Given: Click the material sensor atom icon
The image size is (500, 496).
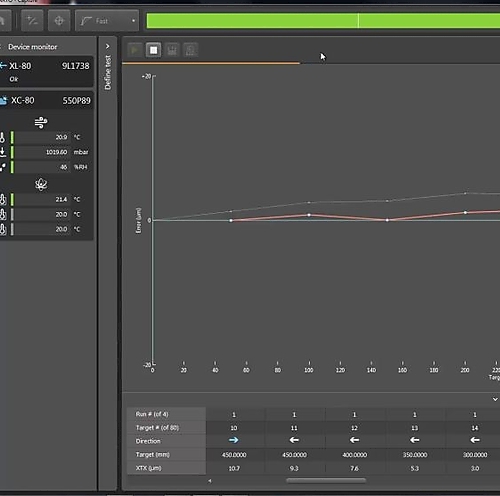Looking at the screenshot, I should [x=41, y=184].
